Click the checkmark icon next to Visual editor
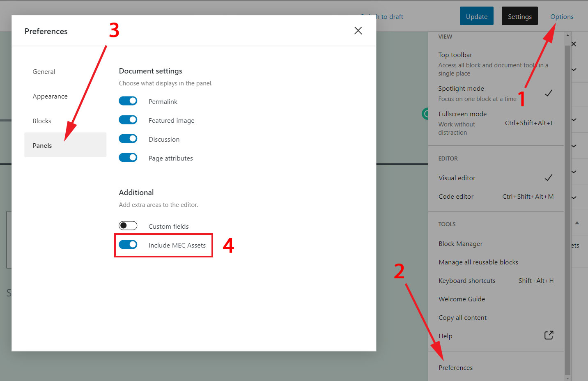Viewport: 588px width, 381px height. click(548, 178)
